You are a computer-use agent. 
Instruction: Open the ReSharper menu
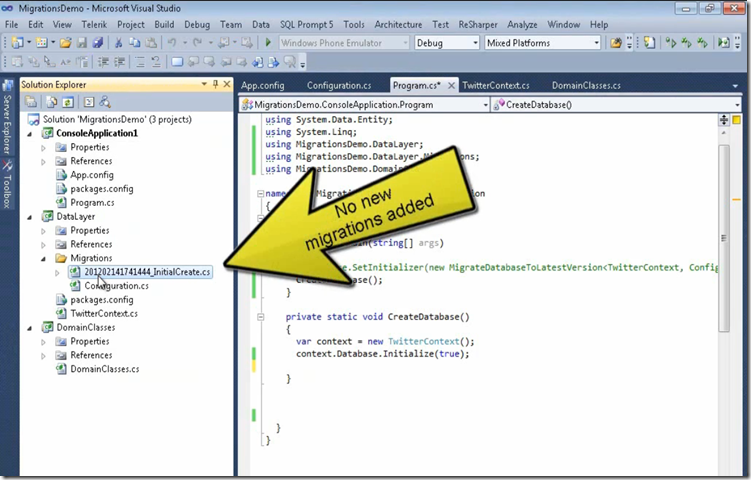(x=478, y=24)
